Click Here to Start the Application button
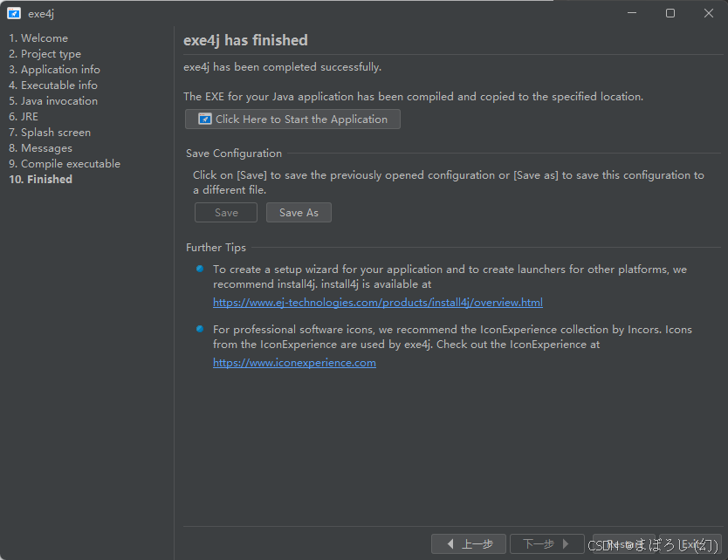 292,120
